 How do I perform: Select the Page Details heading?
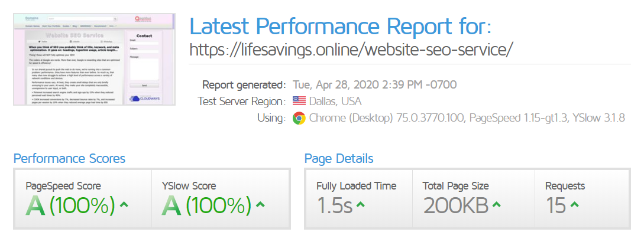pyautogui.click(x=339, y=158)
